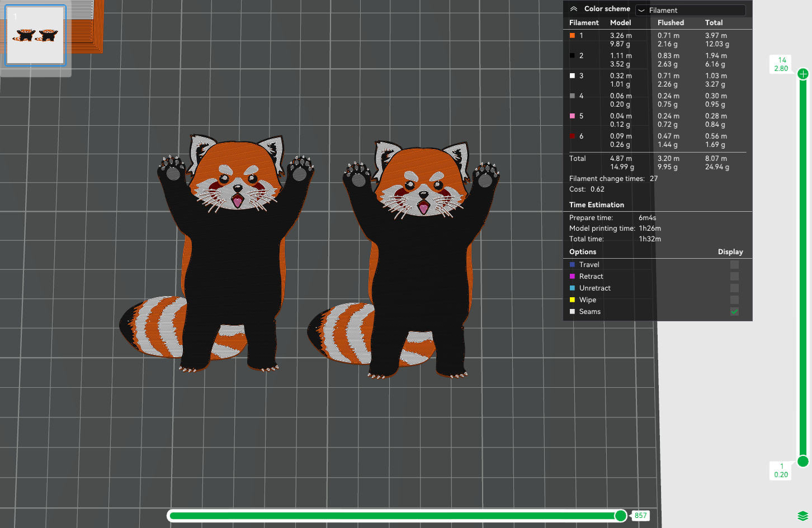Click the add color change plus icon
This screenshot has width=812, height=528.
(803, 73)
